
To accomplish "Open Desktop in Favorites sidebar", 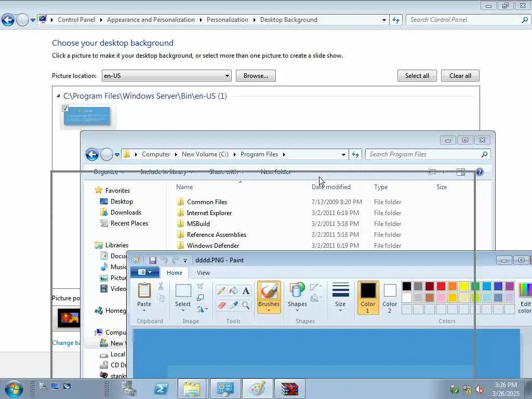I will tap(122, 202).
